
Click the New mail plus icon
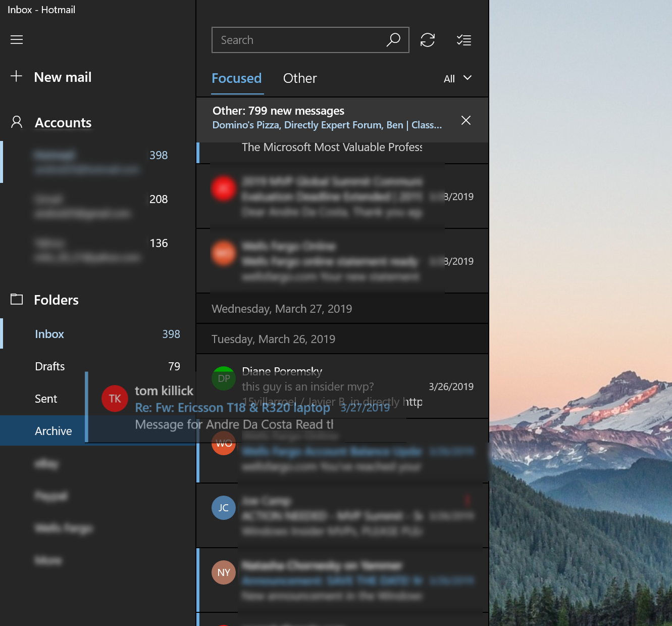point(17,76)
